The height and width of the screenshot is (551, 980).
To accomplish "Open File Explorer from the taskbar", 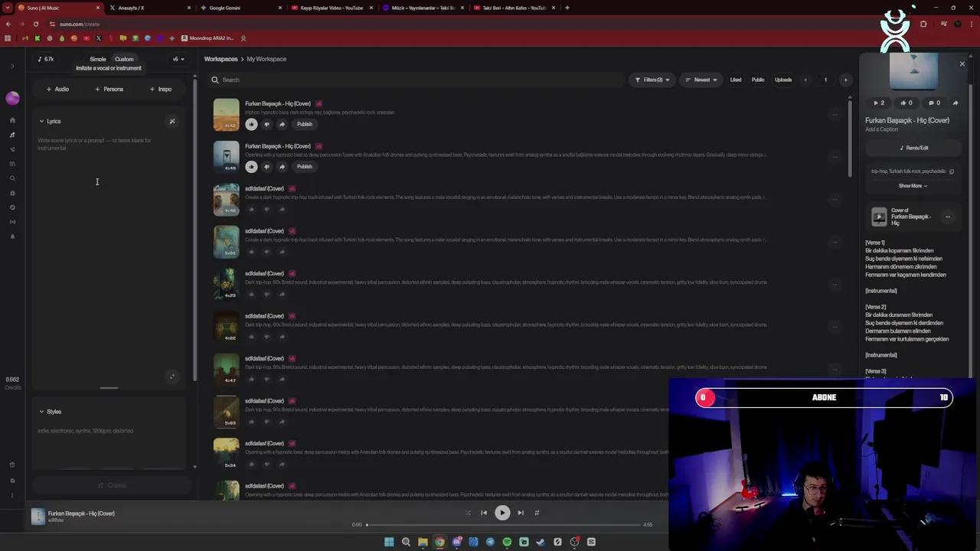I will (423, 542).
